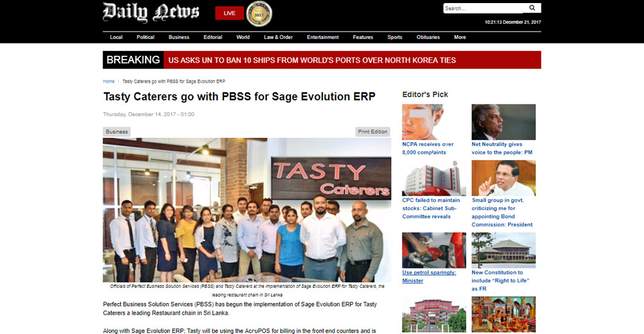Click the photo caption about PBSS officials

pyautogui.click(x=247, y=290)
